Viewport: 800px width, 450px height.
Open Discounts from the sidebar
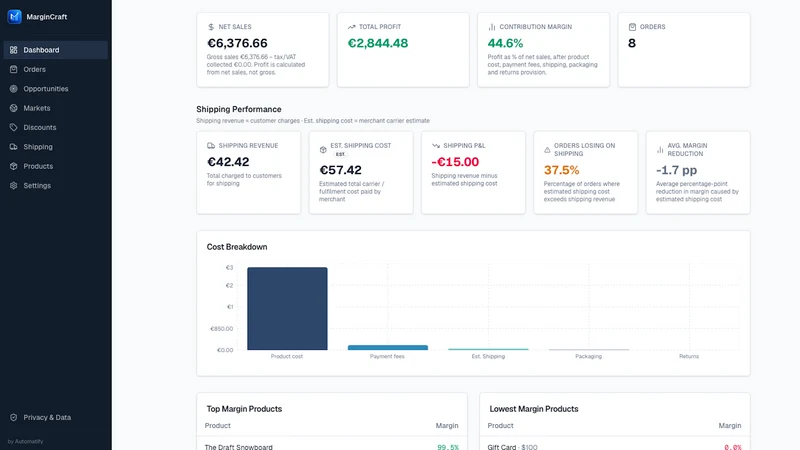click(56, 128)
